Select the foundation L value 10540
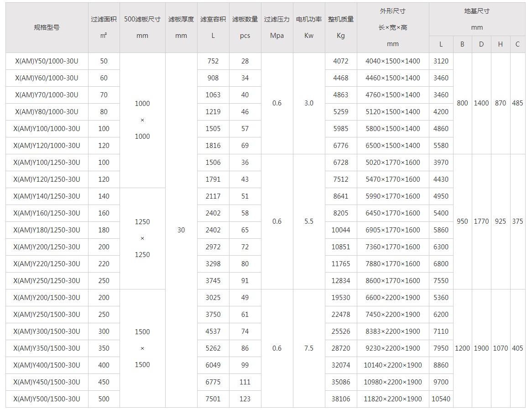The width and height of the screenshot is (532, 410). pos(441,399)
